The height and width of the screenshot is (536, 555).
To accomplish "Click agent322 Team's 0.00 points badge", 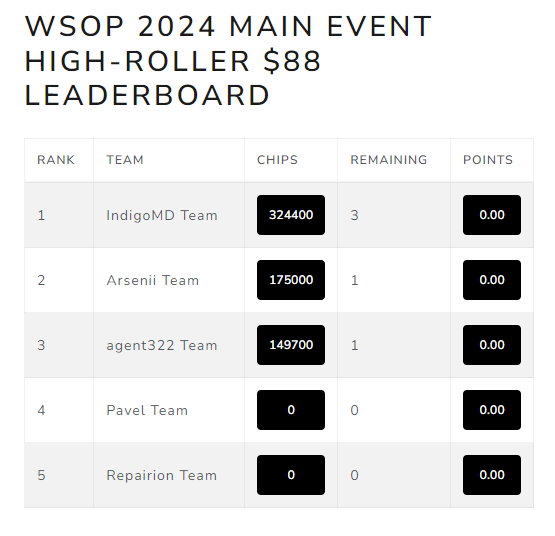I will click(x=492, y=345).
